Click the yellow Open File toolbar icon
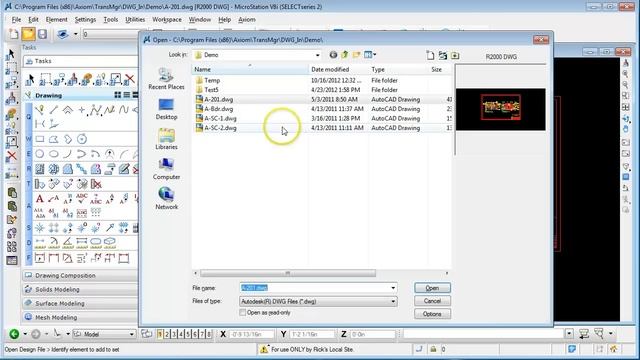The width and height of the screenshot is (640, 360). point(28,34)
